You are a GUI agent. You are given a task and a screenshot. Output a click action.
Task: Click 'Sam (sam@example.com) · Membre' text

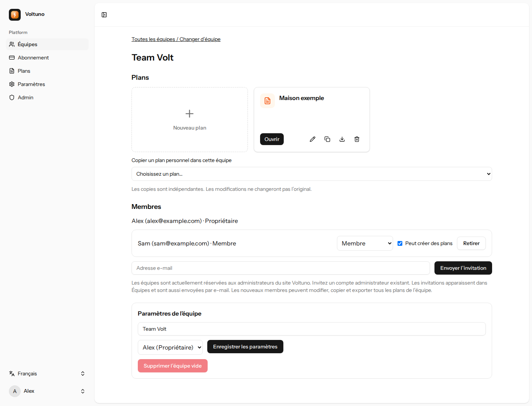tap(187, 243)
